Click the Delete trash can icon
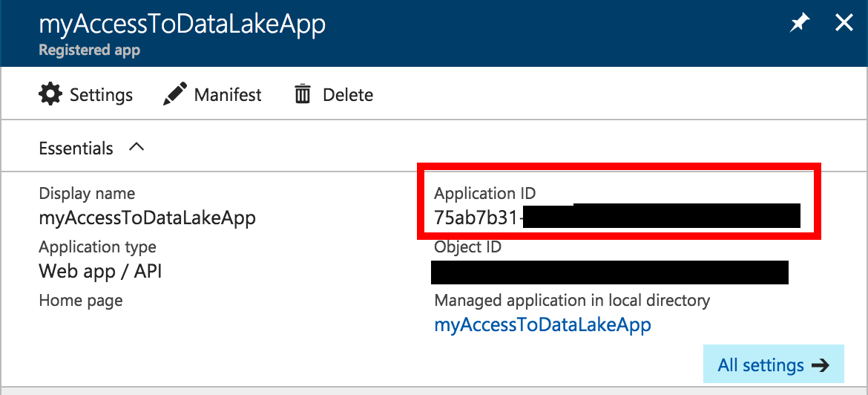The width and height of the screenshot is (868, 395). 302,94
